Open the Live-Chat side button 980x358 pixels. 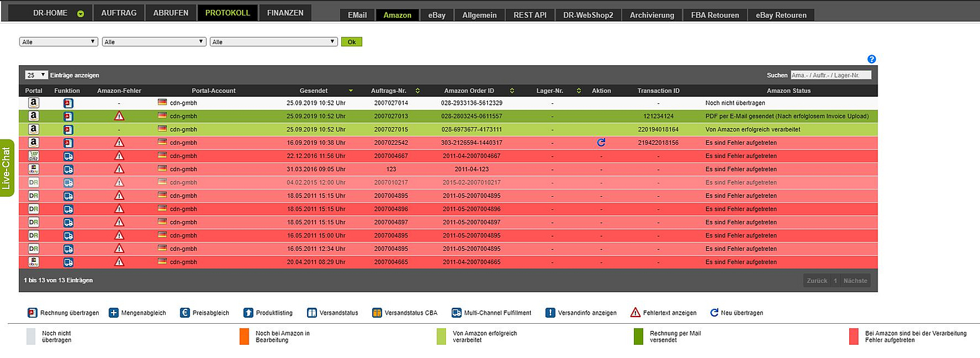(x=7, y=168)
